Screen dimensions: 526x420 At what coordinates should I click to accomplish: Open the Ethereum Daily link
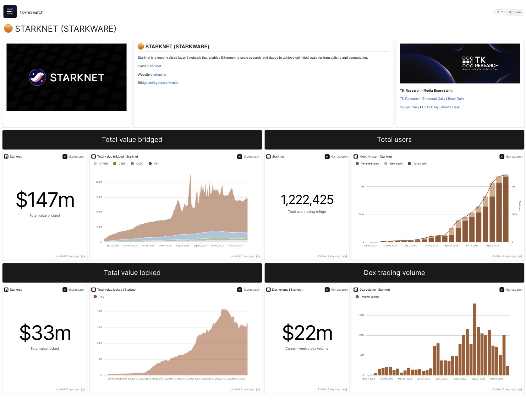point(434,99)
